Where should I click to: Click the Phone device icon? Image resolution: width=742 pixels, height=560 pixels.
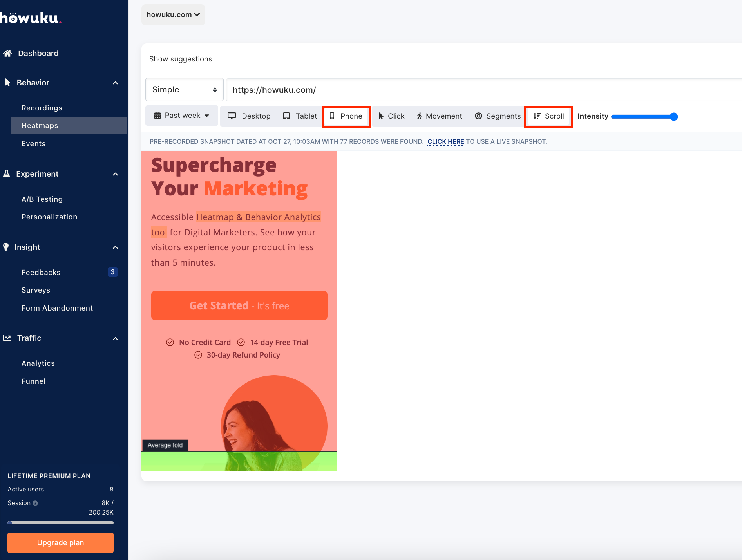[x=332, y=116]
